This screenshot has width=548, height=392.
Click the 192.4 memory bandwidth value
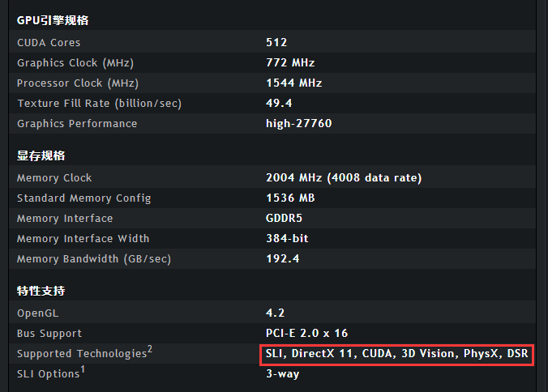282,258
